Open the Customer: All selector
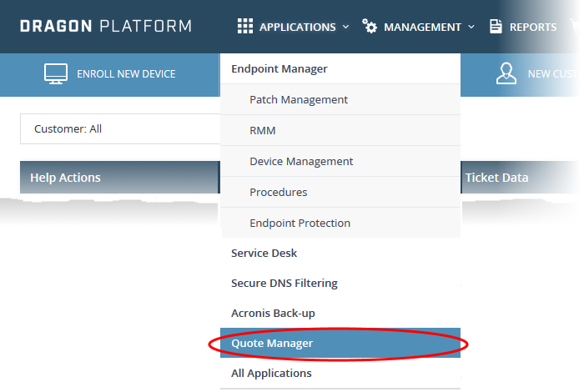The height and width of the screenshot is (392, 584). click(120, 128)
